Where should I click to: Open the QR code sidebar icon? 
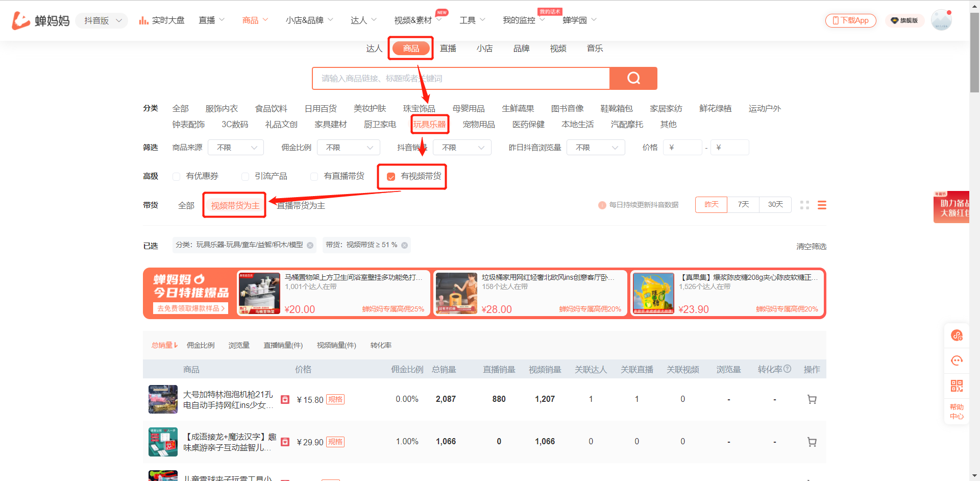[957, 386]
